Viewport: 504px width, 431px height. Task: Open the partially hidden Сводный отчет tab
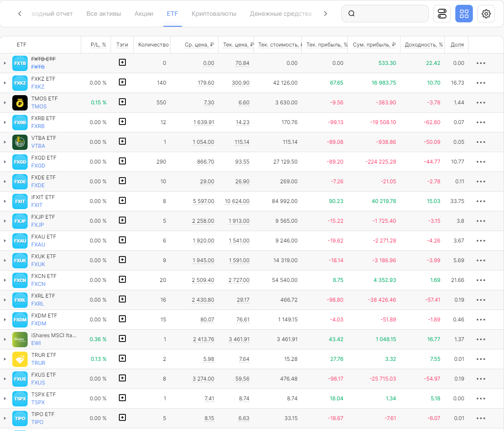pyautogui.click(x=52, y=14)
